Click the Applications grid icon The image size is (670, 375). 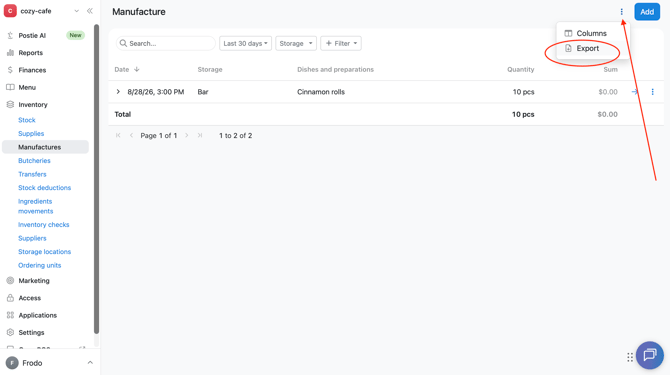(x=10, y=315)
